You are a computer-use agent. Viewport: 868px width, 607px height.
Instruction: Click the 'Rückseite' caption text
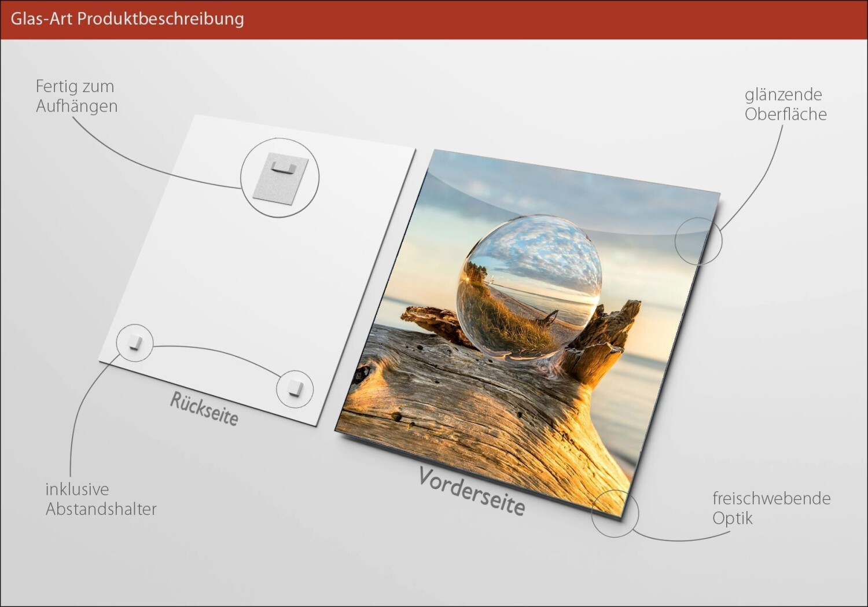pyautogui.click(x=204, y=409)
